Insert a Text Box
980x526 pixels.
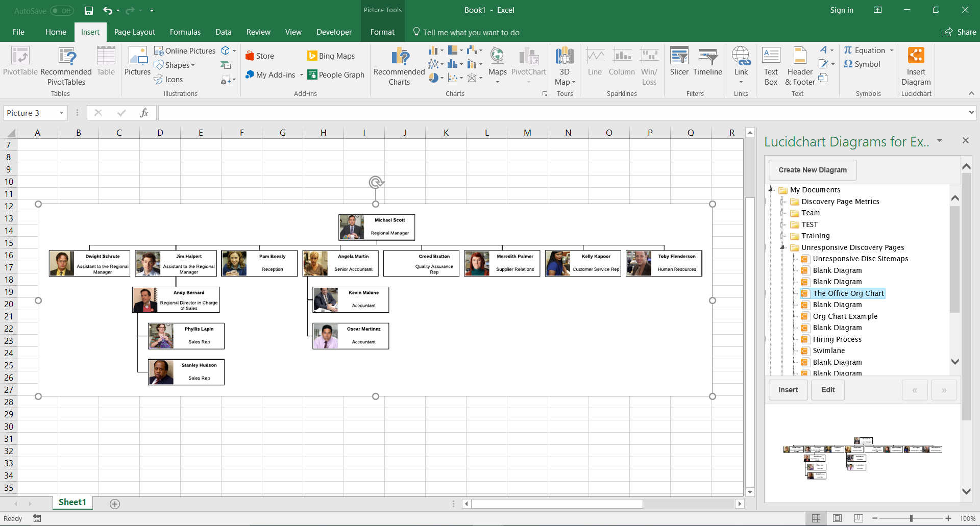[x=771, y=66]
